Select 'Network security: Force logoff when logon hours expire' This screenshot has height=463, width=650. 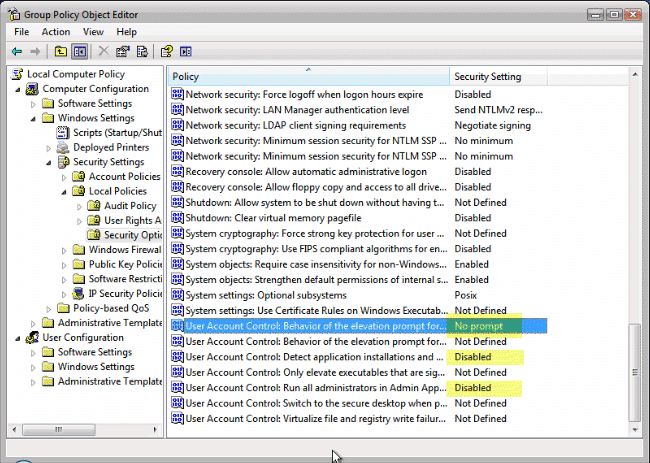304,95
